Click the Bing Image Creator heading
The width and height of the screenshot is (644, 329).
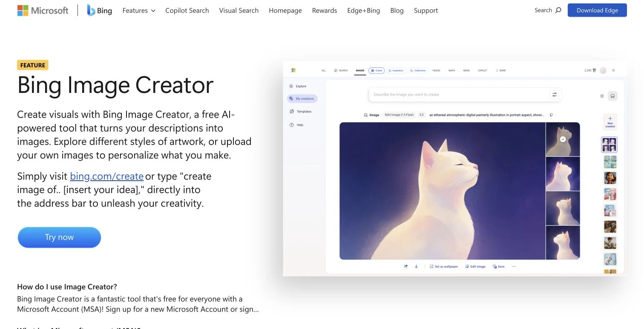coord(115,85)
